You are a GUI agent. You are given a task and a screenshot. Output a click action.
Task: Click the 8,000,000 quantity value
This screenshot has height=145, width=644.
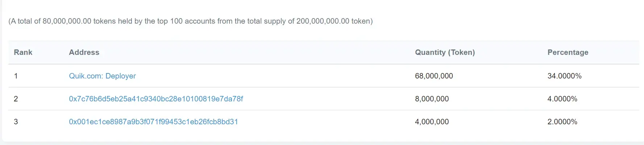tap(432, 99)
